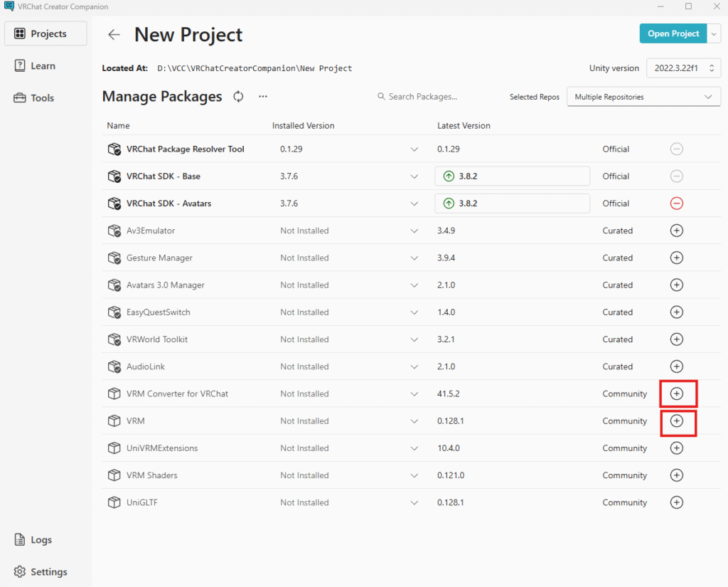Update VRChat SDK - Base to 3.8.2
The height and width of the screenshot is (587, 728).
[512, 176]
